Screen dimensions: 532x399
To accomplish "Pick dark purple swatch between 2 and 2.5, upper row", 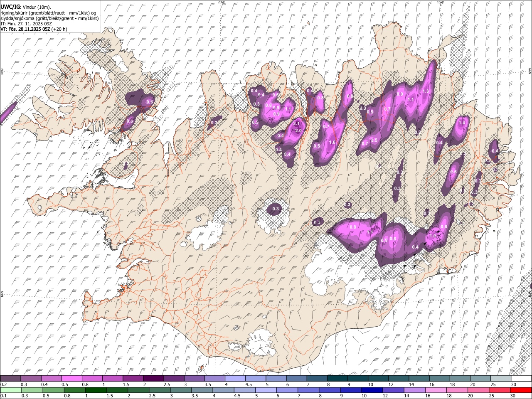I will pos(153,379).
